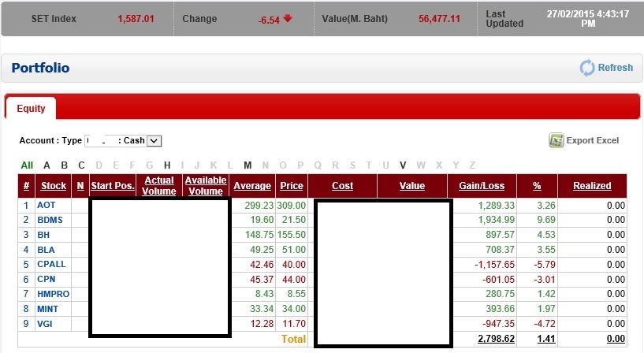Viewport: 644px width, 353px height.
Task: Click the orange Total label
Action: pyautogui.click(x=294, y=339)
